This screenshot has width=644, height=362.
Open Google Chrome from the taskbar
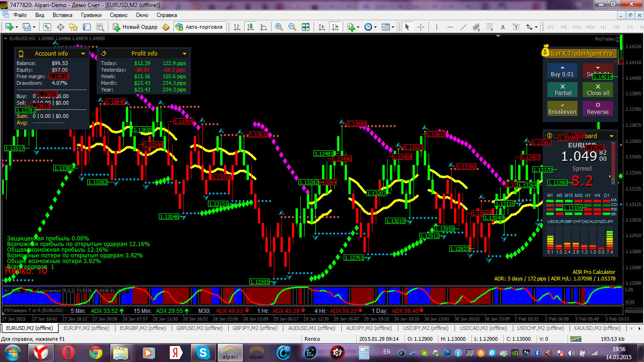(96, 353)
